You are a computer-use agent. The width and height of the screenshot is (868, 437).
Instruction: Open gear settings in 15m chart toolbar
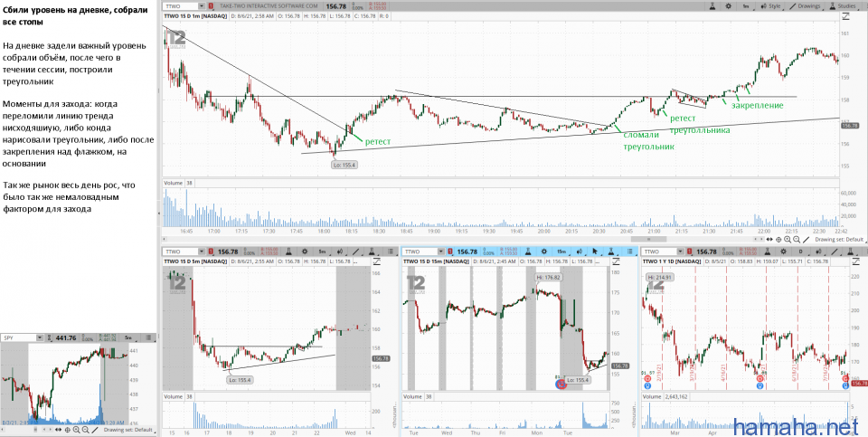[x=544, y=252]
